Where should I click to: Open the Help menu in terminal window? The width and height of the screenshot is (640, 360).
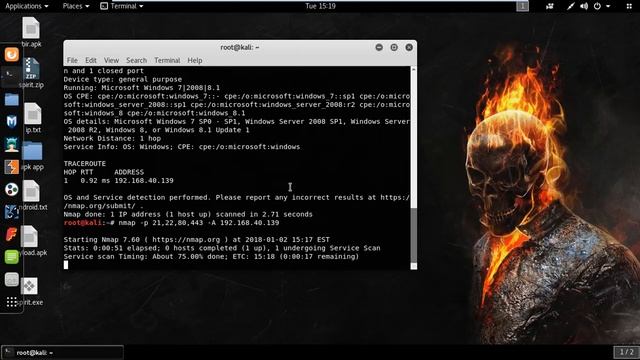point(195,60)
